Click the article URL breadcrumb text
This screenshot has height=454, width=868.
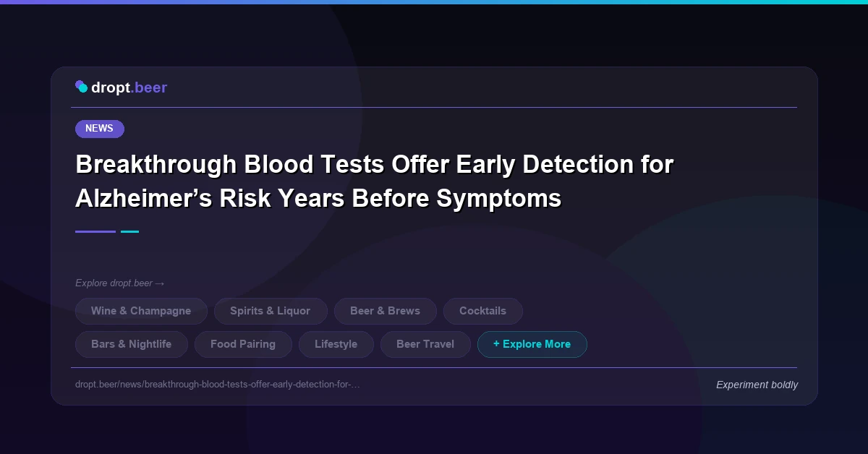coord(218,385)
